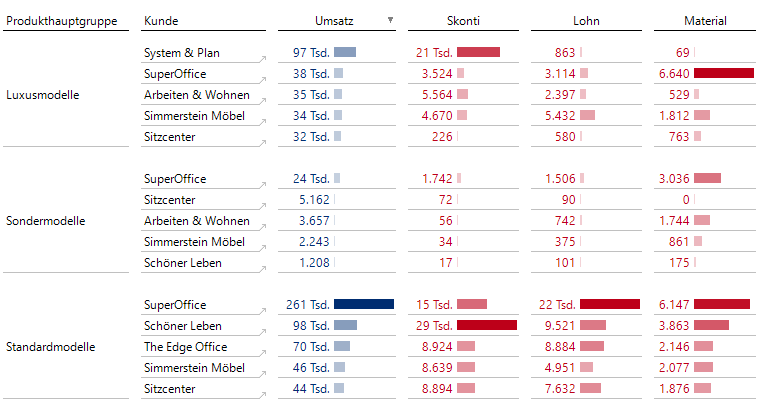Click drill arrow for Standardmodelle Schöner Leben

(x=264, y=333)
